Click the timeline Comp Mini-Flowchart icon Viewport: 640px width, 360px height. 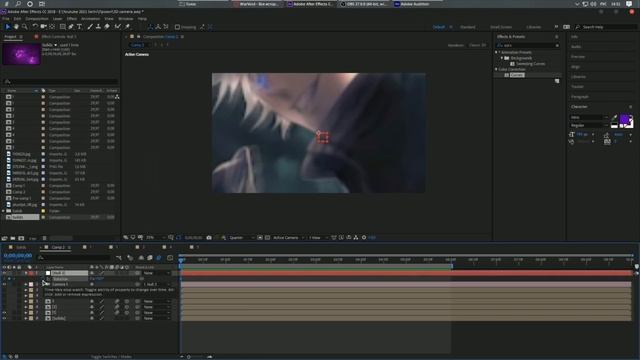119,258
